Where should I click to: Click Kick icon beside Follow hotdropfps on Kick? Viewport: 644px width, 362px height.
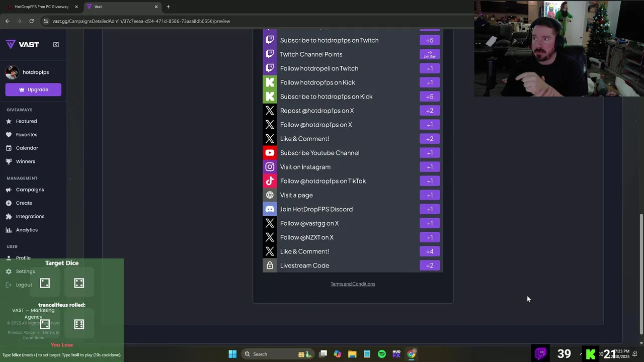(x=270, y=82)
